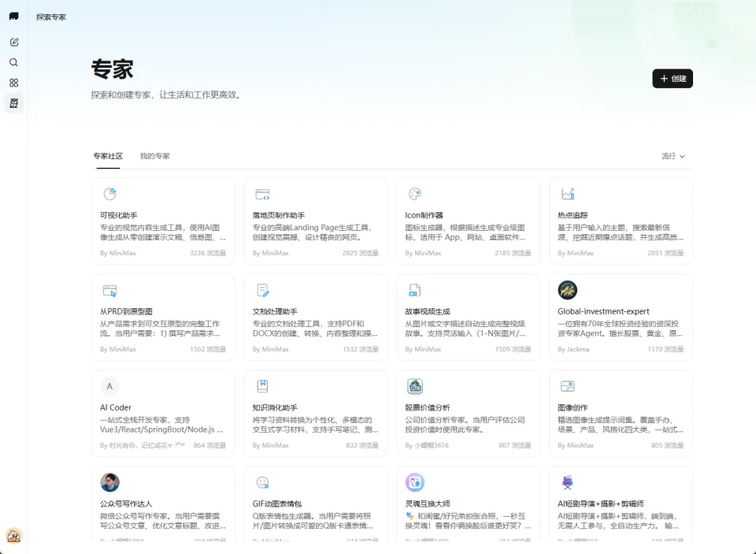This screenshot has width=756, height=554.
Task: Open the 故事视频生成 expert card title
Action: pyautogui.click(x=428, y=311)
